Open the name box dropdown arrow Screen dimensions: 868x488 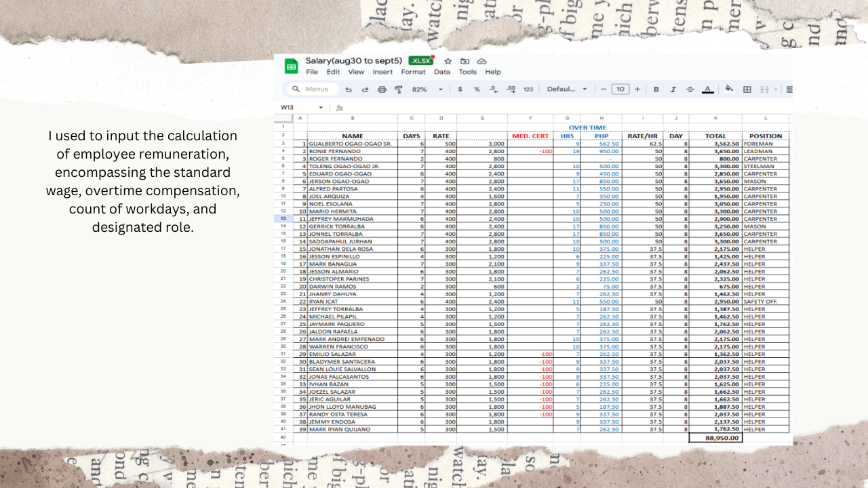click(321, 108)
